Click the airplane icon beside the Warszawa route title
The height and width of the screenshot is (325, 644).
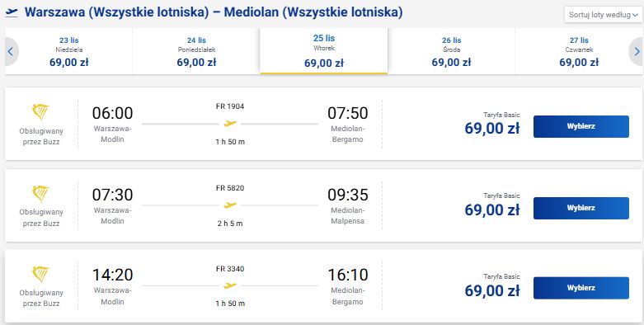[12, 13]
